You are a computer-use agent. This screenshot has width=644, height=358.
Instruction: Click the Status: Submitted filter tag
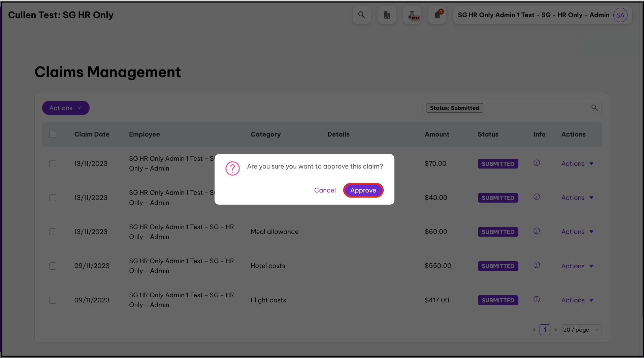tap(454, 108)
